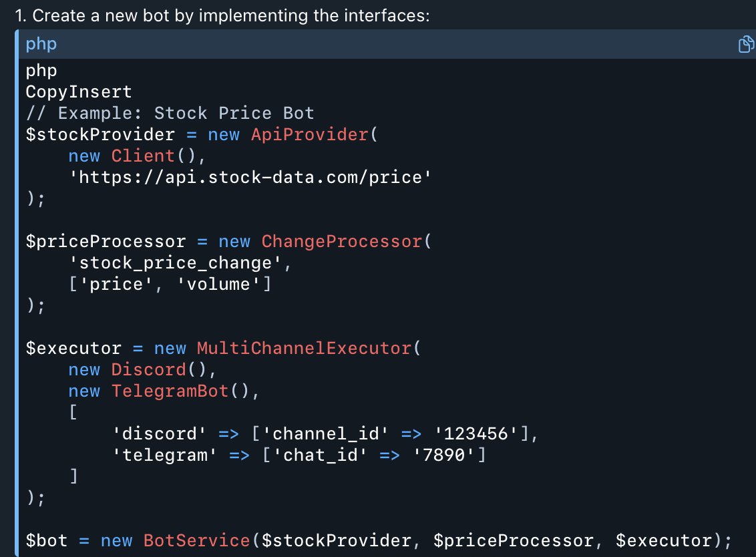Screen dimensions: 756x557
Task: Click the 'CopyInsert' line in the code
Action: pos(79,91)
